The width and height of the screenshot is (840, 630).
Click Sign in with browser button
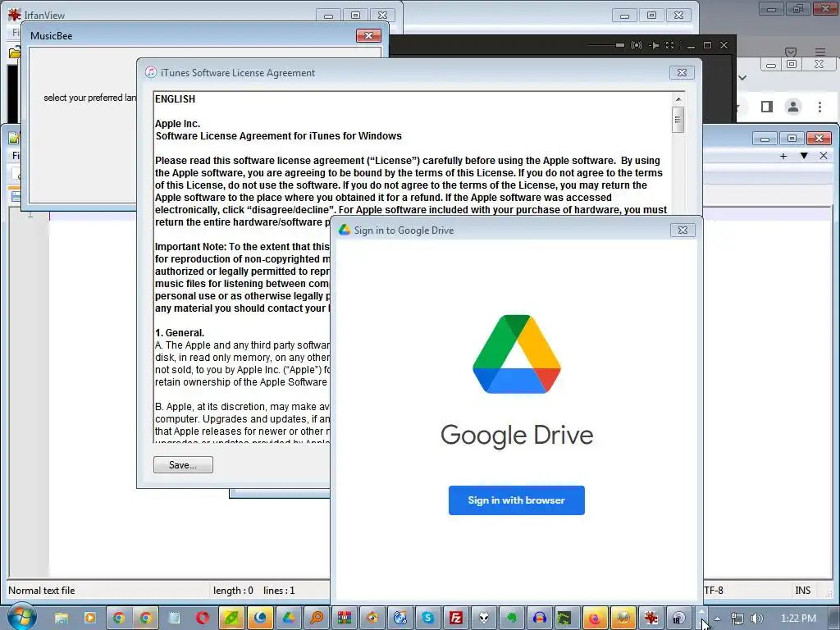coord(517,500)
